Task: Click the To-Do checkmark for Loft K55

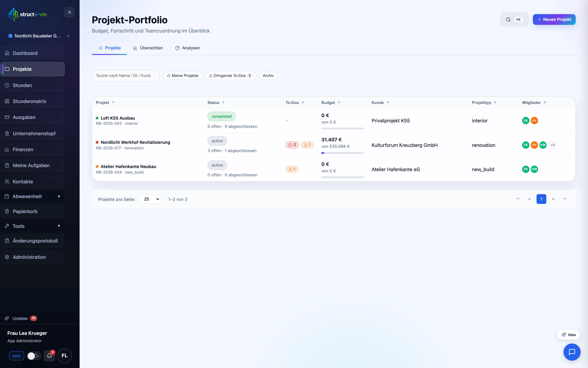Action: point(288,121)
